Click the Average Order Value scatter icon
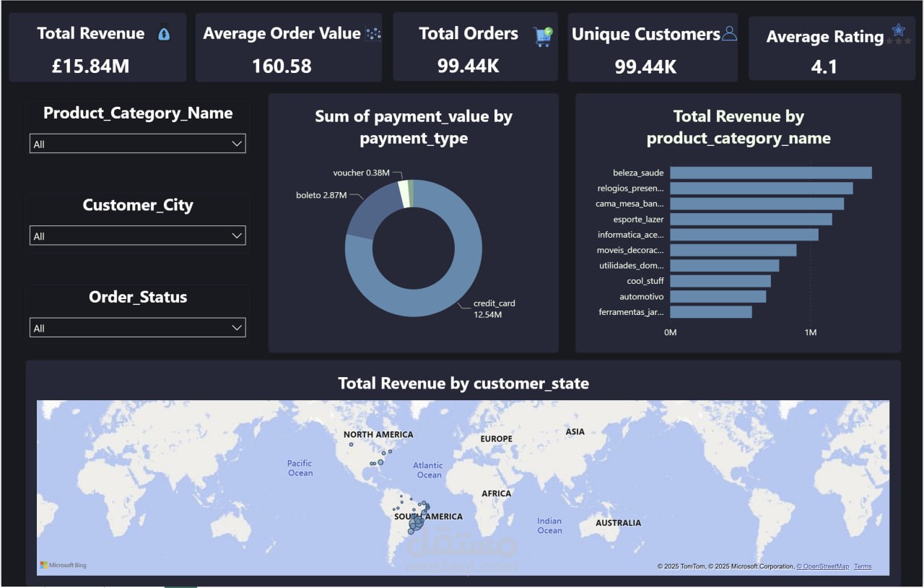The width and height of the screenshot is (924, 588). (x=373, y=33)
